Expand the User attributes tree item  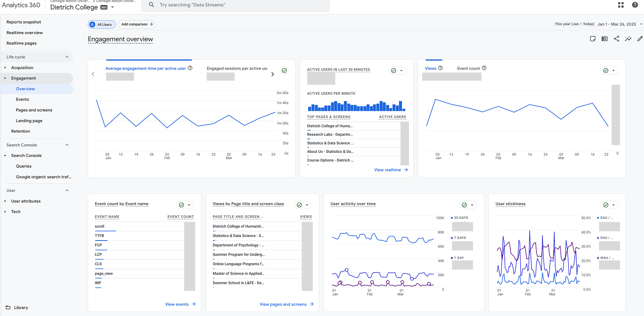5,201
